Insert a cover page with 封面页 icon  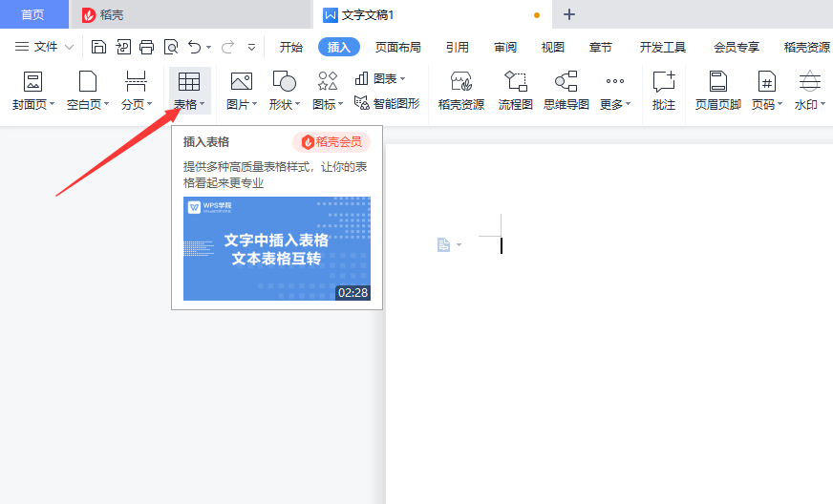[32, 81]
